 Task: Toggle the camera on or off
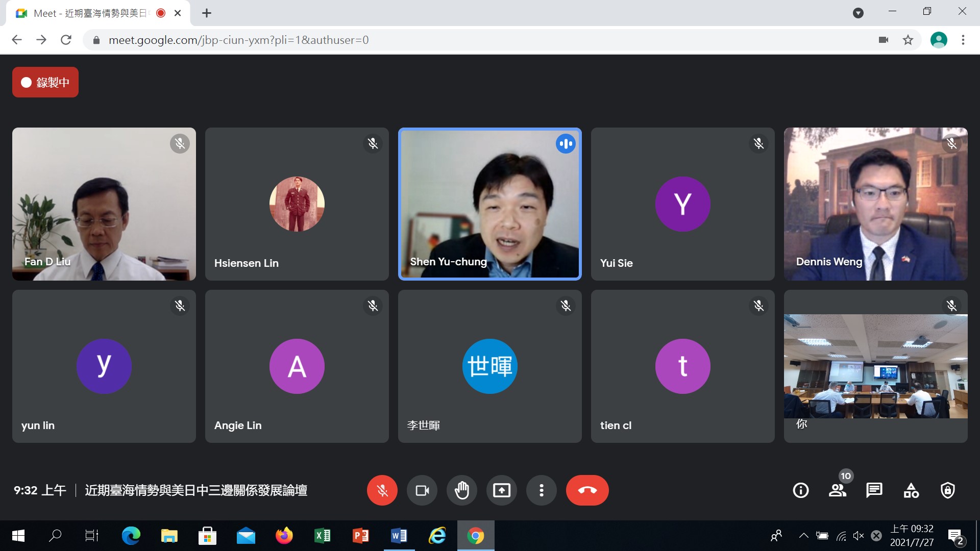point(422,490)
